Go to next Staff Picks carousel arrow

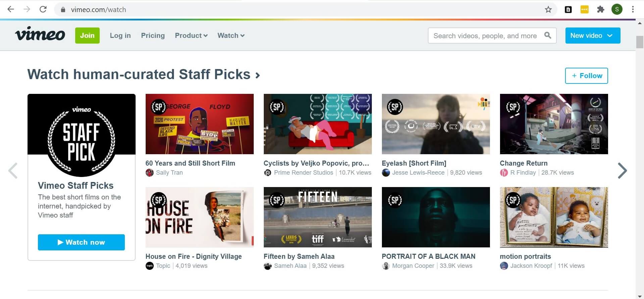[x=622, y=171]
